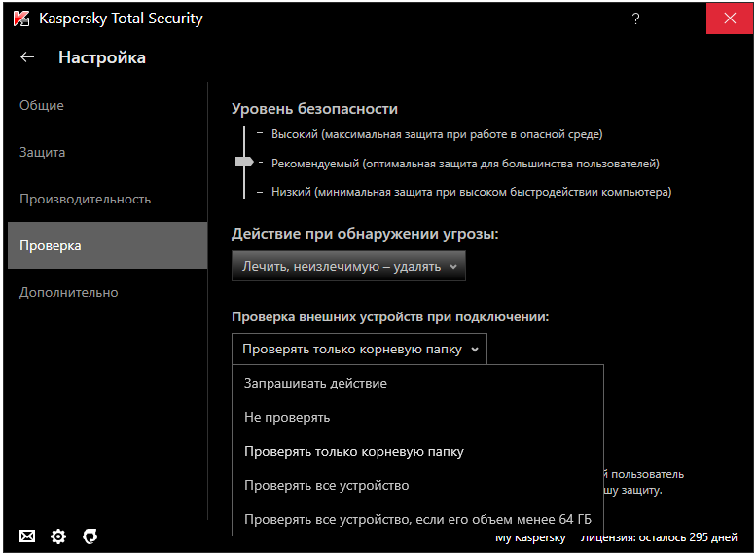Click the help question mark icon
Image resolution: width=756 pixels, height=555 pixels.
636,18
